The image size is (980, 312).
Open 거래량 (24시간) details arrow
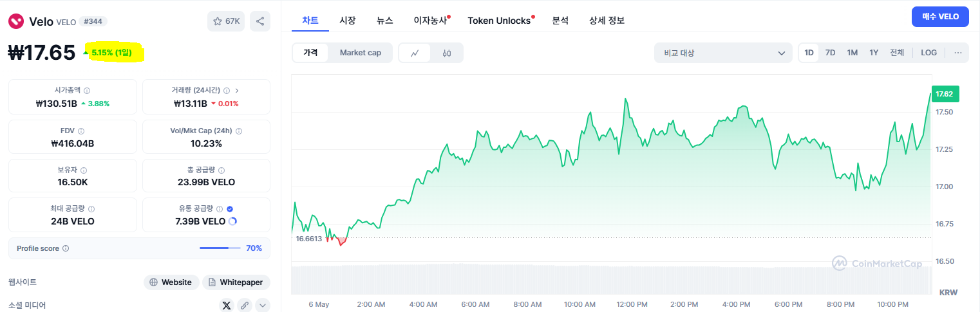click(x=237, y=91)
